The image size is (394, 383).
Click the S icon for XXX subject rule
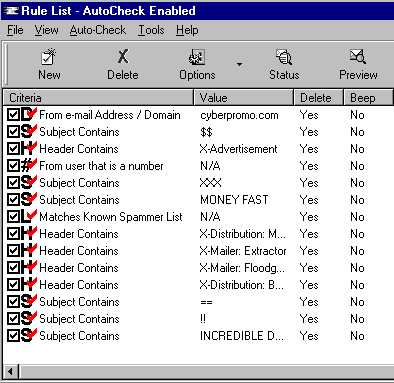click(28, 183)
